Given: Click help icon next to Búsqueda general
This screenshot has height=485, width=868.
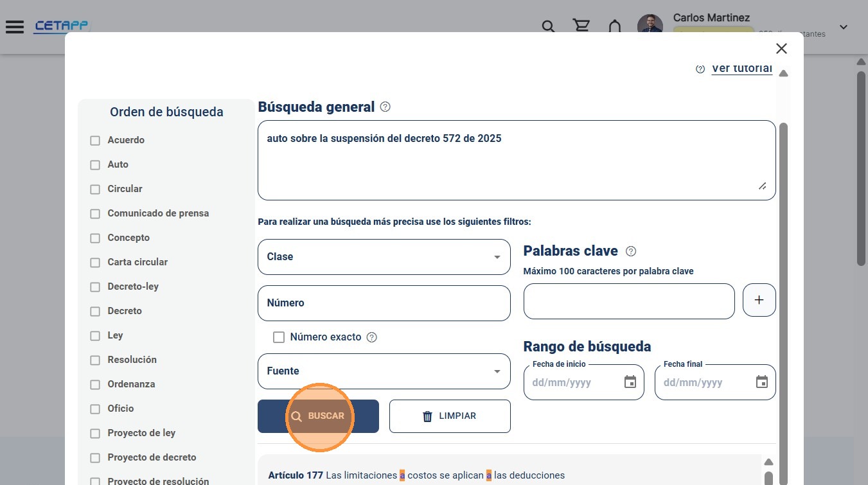Looking at the screenshot, I should (385, 107).
